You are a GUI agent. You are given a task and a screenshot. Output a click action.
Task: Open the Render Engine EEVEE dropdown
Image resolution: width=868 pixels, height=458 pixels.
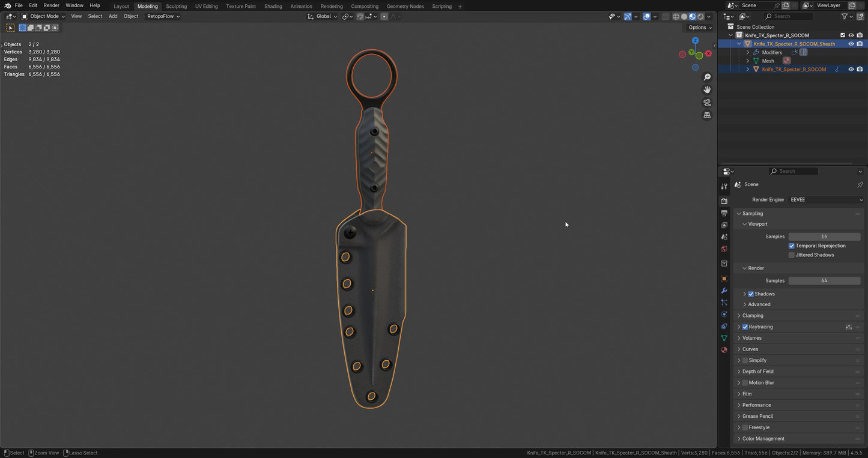point(826,200)
